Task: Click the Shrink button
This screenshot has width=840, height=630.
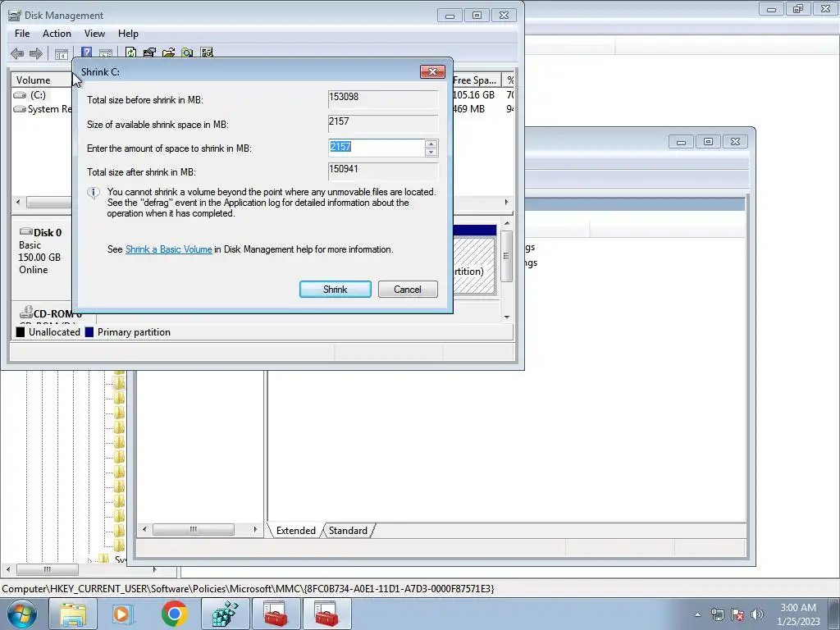Action: [x=336, y=290]
